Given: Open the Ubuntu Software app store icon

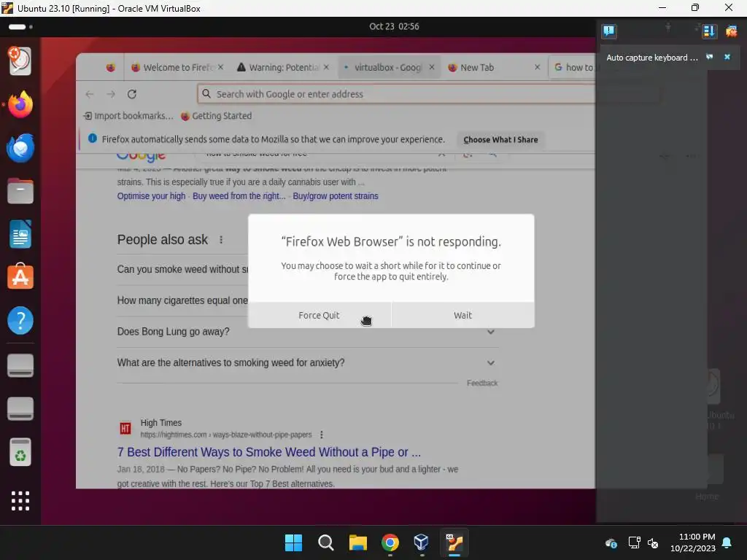Looking at the screenshot, I should coord(20,276).
